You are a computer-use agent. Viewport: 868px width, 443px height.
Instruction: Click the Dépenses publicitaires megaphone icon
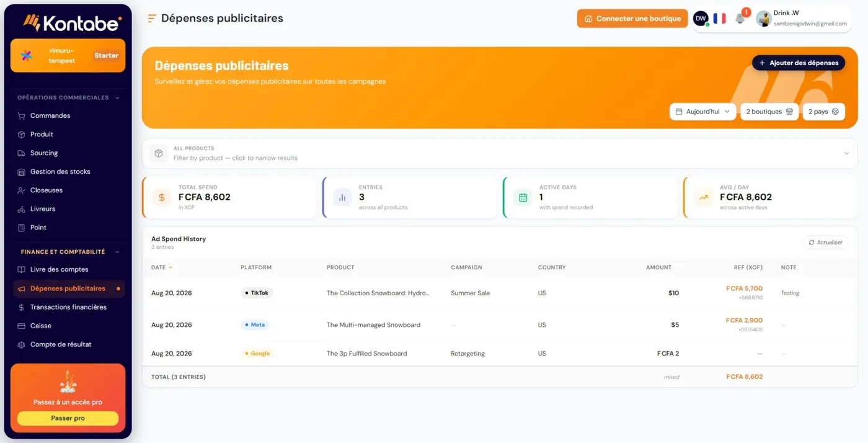(x=22, y=289)
